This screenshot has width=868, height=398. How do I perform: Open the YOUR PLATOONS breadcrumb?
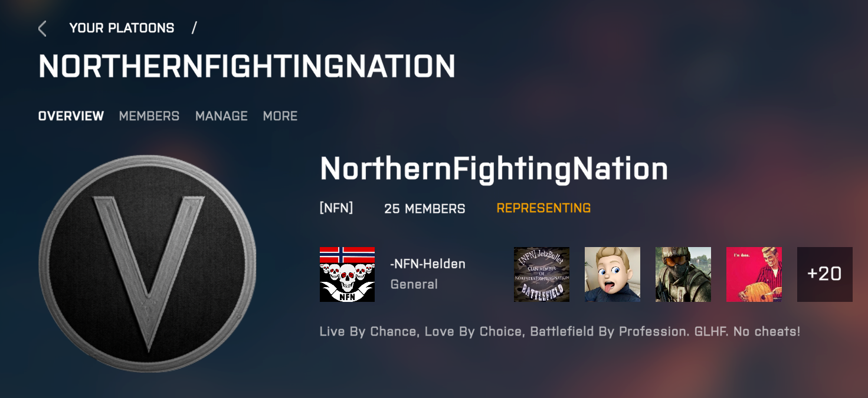point(122,28)
